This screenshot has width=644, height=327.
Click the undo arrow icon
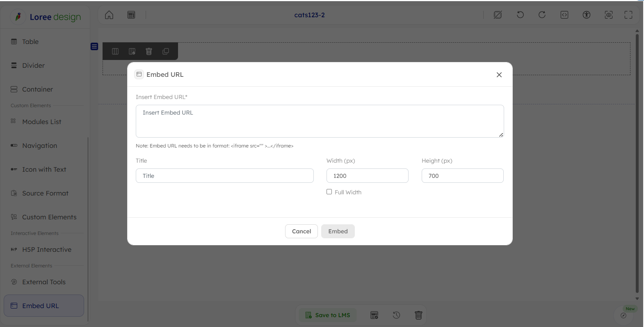[520, 15]
